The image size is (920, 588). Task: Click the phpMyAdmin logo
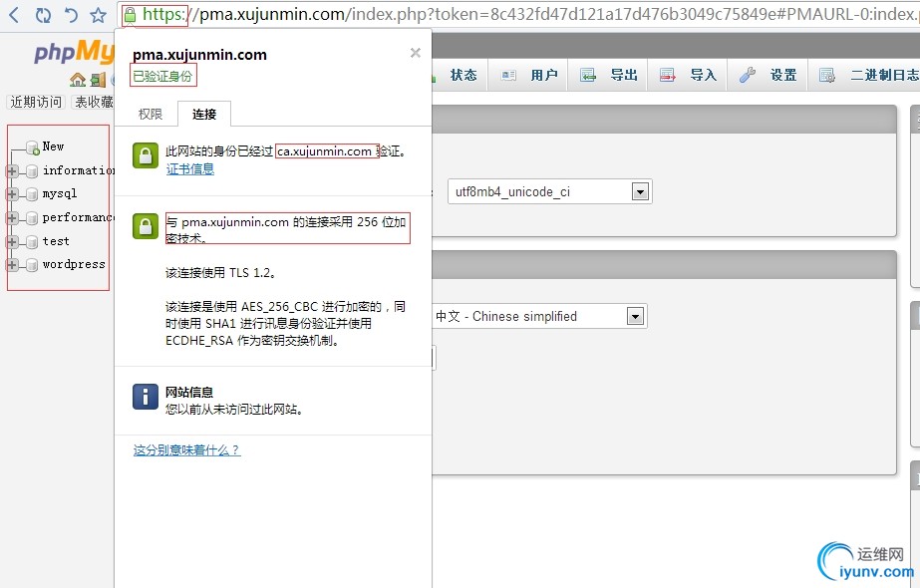74,52
